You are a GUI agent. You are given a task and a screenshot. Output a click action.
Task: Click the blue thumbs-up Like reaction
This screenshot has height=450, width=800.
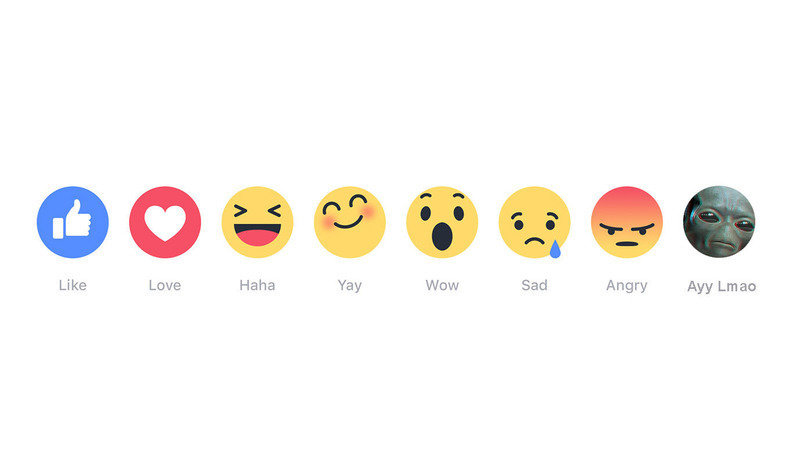click(72, 222)
